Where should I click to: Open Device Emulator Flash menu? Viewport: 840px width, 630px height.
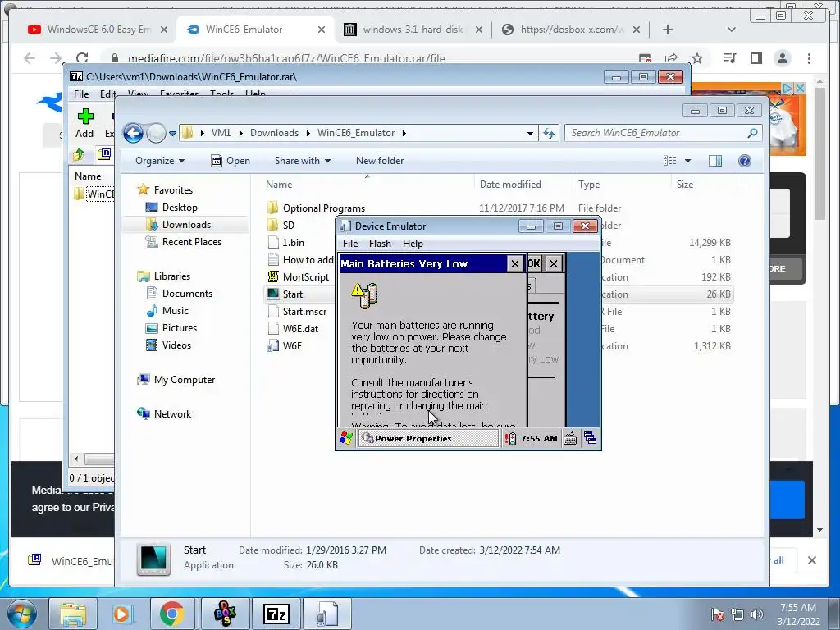pos(380,243)
